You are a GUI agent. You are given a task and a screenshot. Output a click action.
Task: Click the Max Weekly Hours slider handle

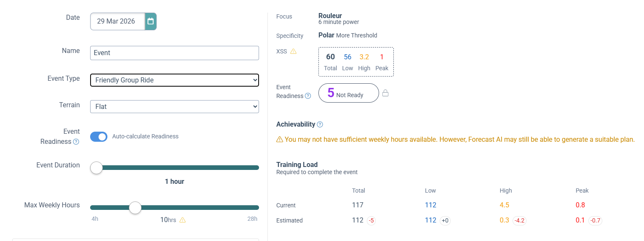pyautogui.click(x=135, y=207)
